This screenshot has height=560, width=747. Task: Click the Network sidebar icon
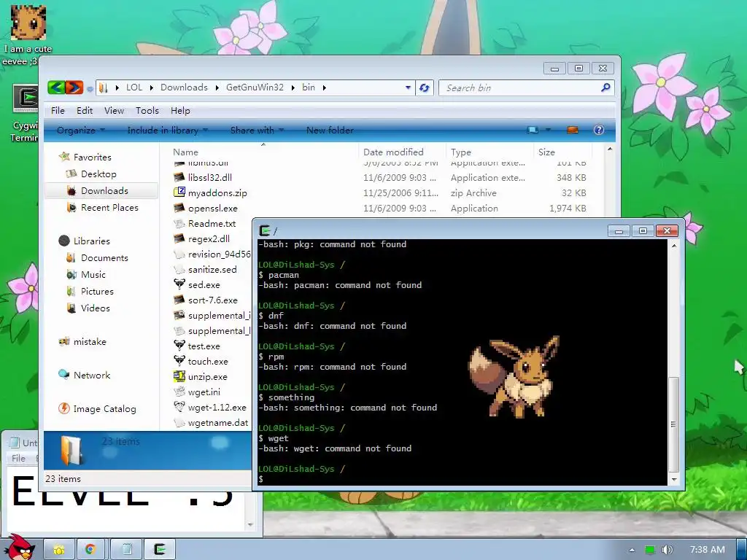click(x=64, y=374)
